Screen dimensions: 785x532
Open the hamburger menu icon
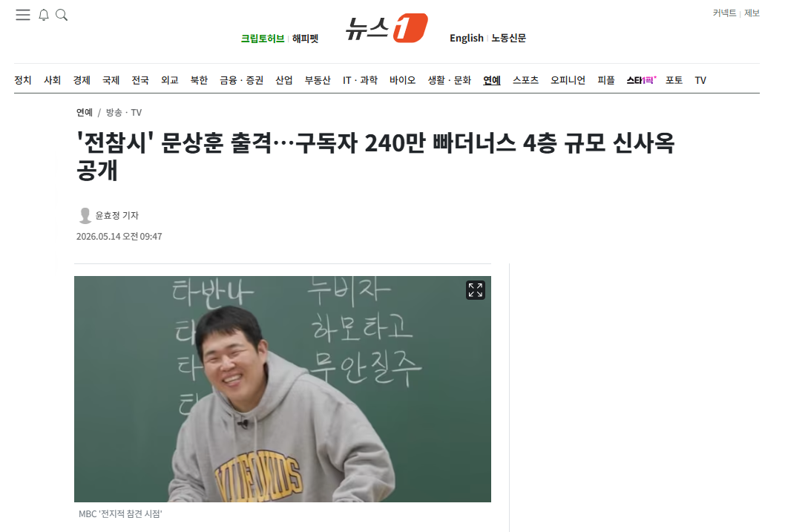point(22,15)
